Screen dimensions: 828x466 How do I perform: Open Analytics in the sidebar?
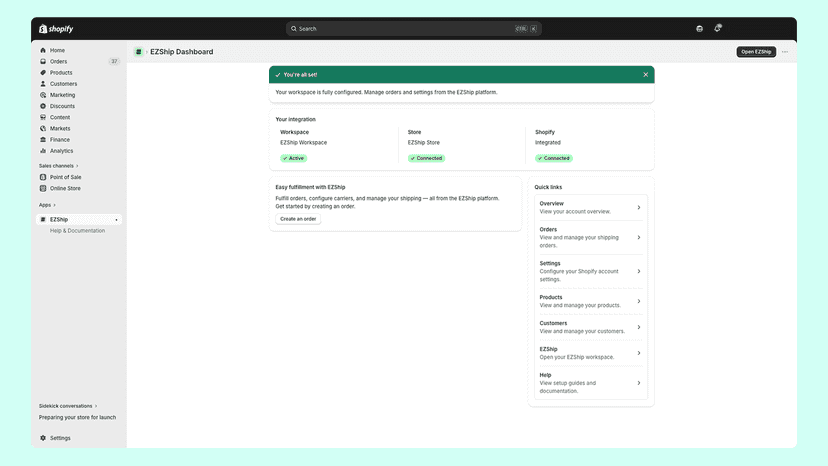(x=79, y=151)
